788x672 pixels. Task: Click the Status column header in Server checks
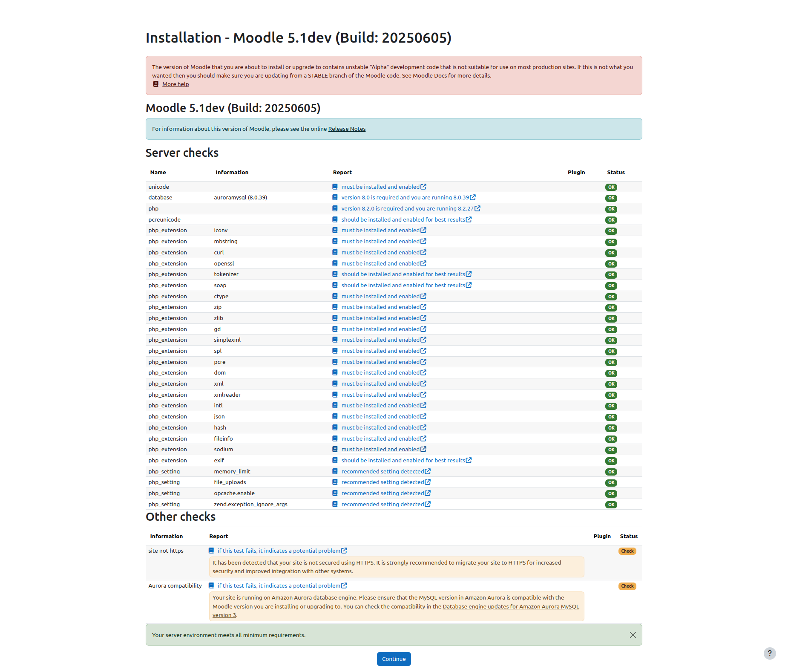click(616, 172)
